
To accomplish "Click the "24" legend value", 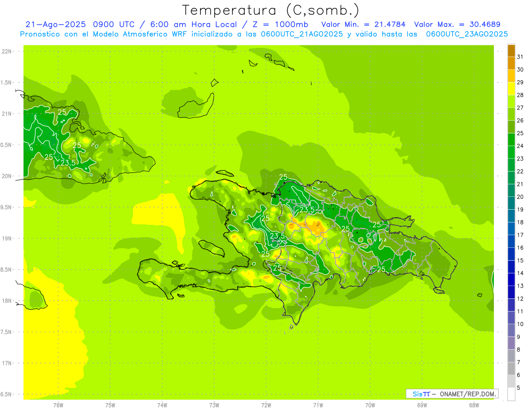I will (x=520, y=146).
